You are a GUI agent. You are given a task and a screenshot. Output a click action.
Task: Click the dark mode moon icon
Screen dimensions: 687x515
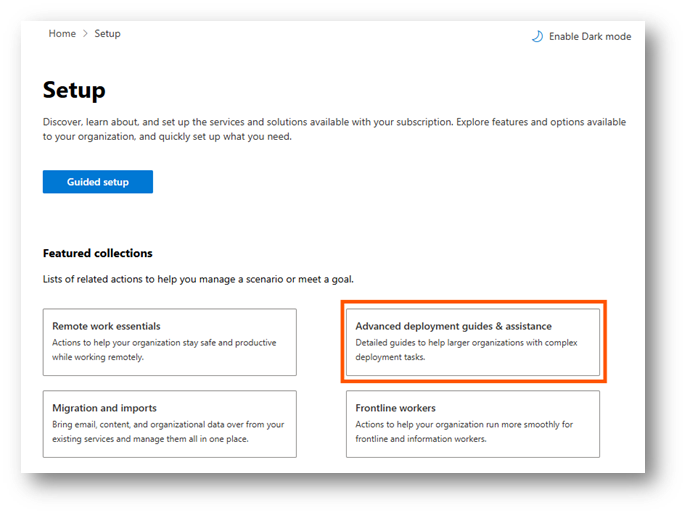pyautogui.click(x=537, y=36)
